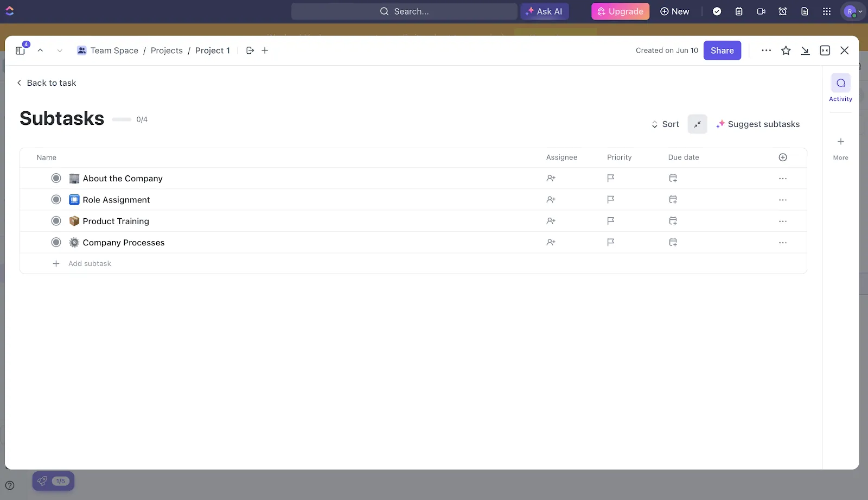Assign a user to Company Processes
The width and height of the screenshot is (868, 500).
pos(551,243)
